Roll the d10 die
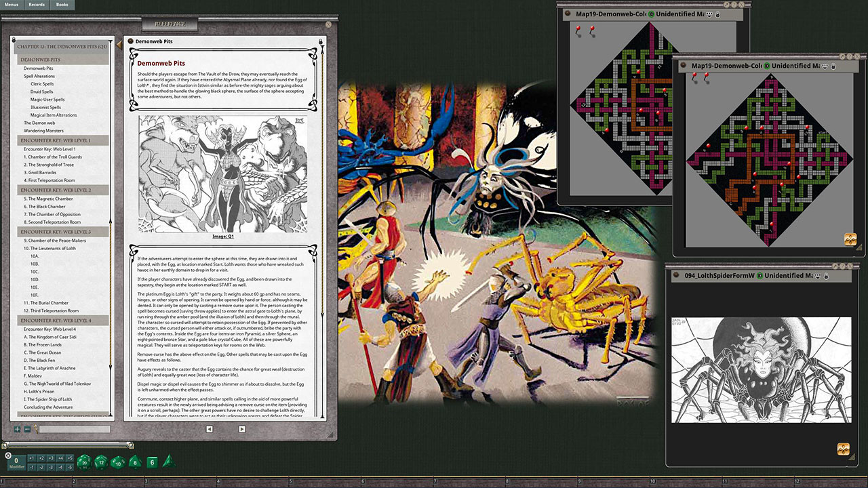Image resolution: width=868 pixels, height=488 pixels. click(x=117, y=463)
